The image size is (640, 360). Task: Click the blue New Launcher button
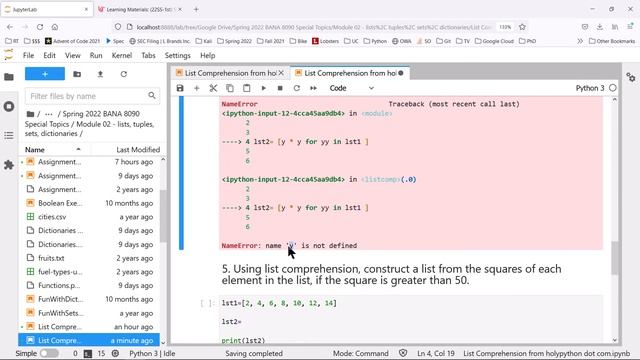(x=45, y=74)
